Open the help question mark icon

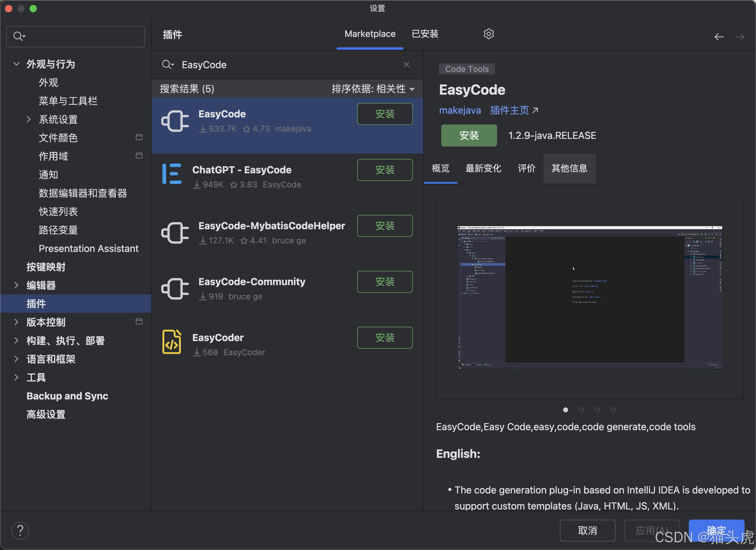tap(20, 530)
